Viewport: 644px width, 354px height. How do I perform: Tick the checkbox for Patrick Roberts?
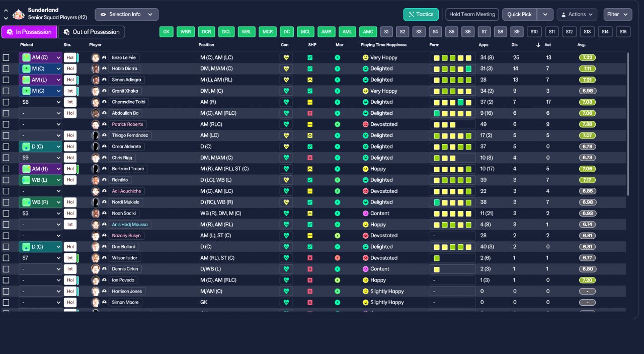(x=6, y=124)
